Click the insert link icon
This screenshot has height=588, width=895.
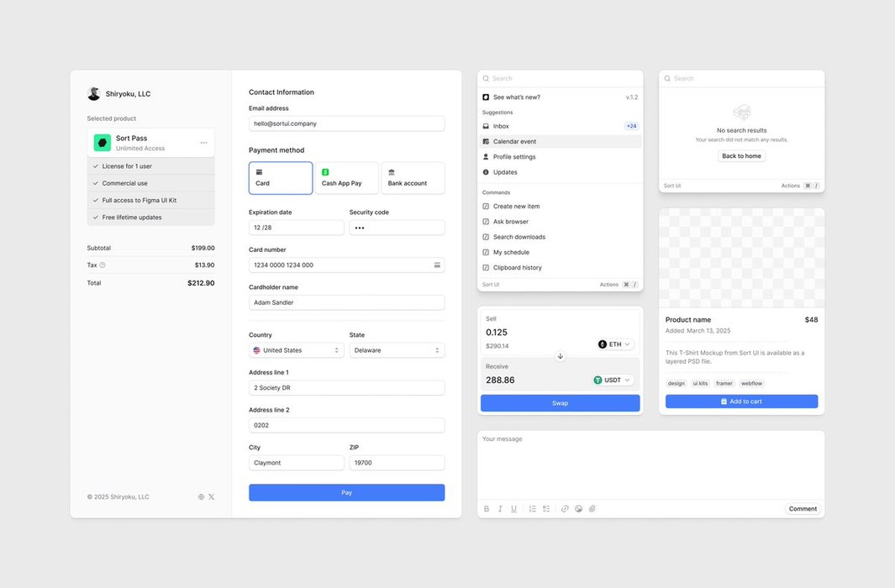[x=565, y=509]
